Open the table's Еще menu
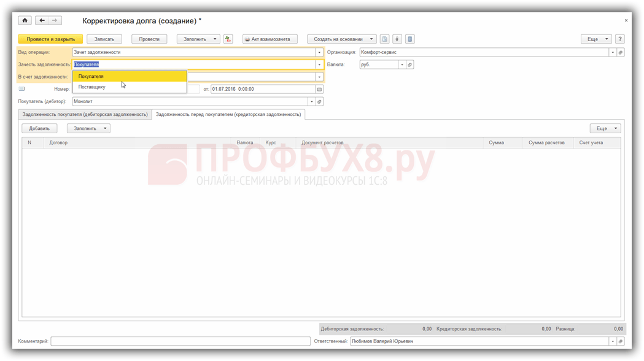The image size is (644, 361). coord(605,128)
